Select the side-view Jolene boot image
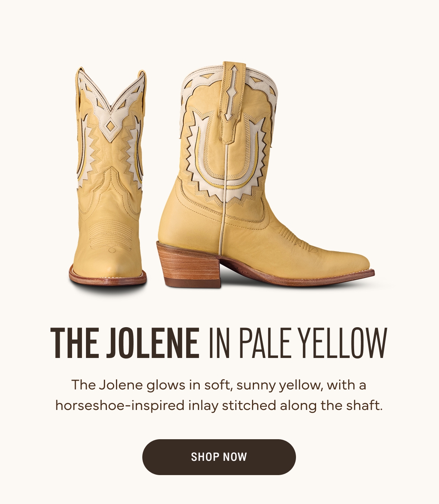This screenshot has width=439, height=504. (266, 175)
